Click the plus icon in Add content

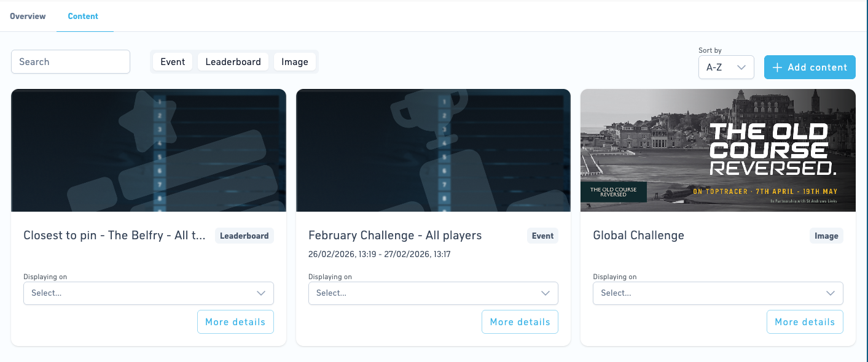click(x=777, y=67)
